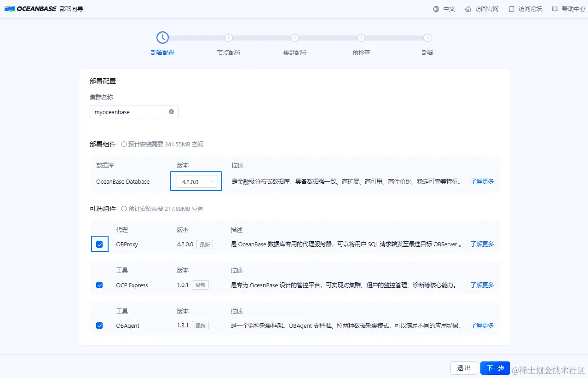The height and width of the screenshot is (378, 588).
Task: Uncheck the OCP Express checkbox
Action: pos(99,285)
